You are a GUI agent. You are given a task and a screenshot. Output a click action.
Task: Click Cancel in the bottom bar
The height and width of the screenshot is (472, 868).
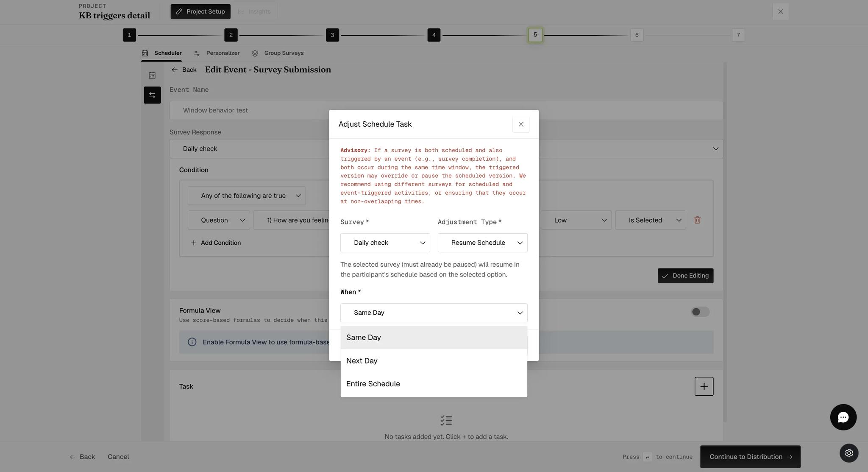[118, 457]
